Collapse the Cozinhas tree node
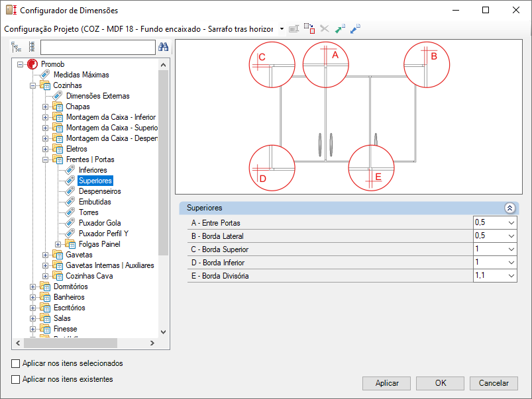This screenshot has width=532, height=399. tap(33, 85)
